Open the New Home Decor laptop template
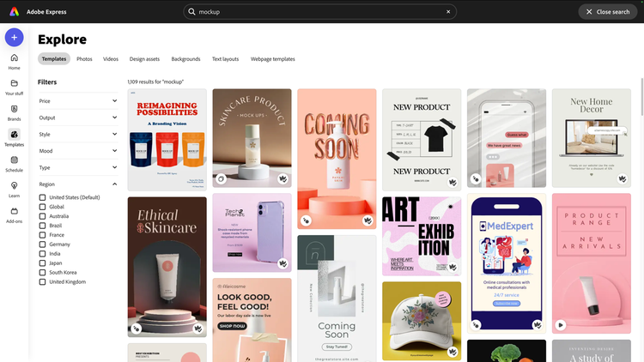Viewport: 644px width, 362px height. [x=592, y=138]
